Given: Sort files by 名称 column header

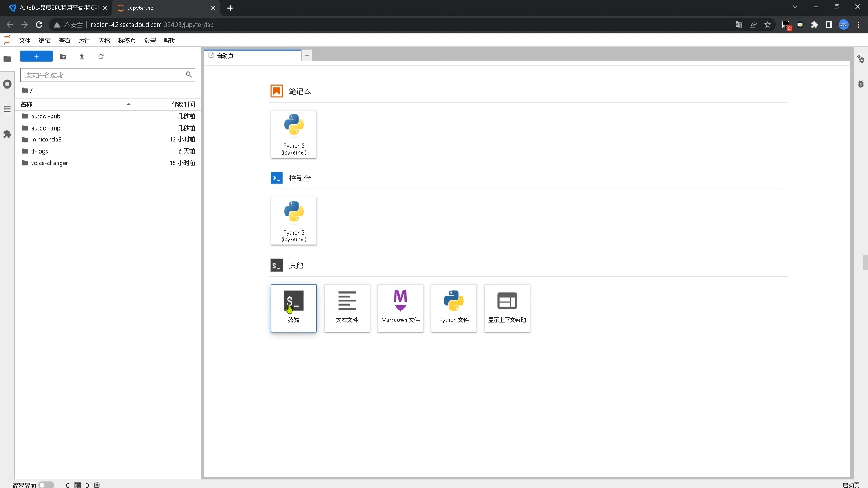Looking at the screenshot, I should [77, 104].
